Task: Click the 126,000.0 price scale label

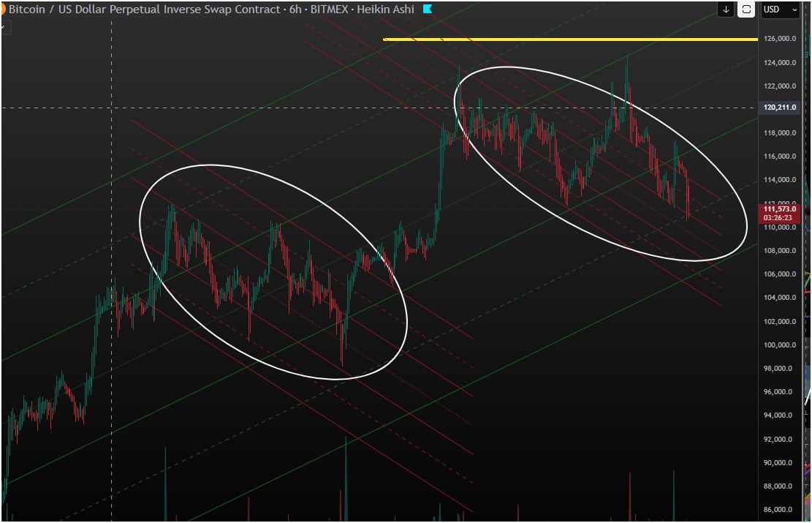Action: tap(779, 39)
